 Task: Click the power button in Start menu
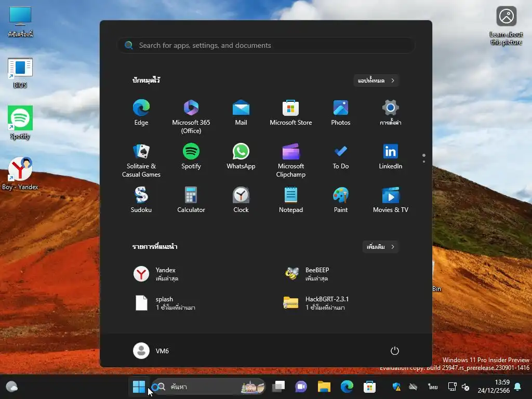395,351
